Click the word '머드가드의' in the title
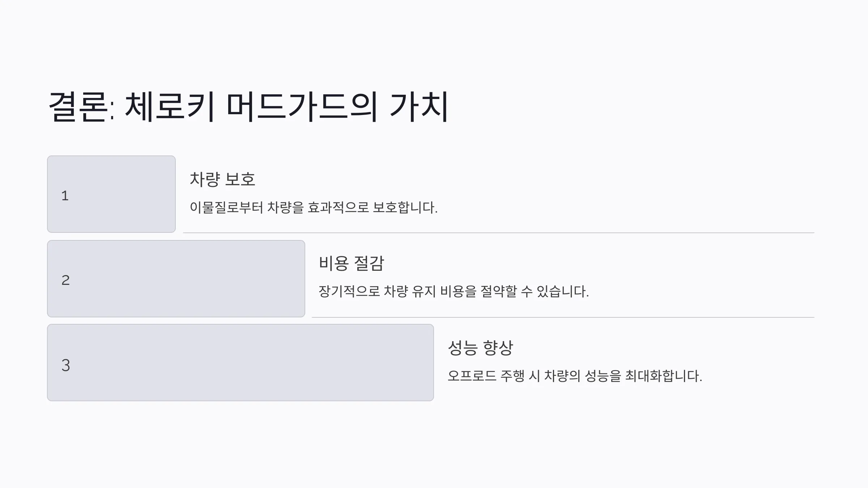The height and width of the screenshot is (488, 868). point(302,107)
